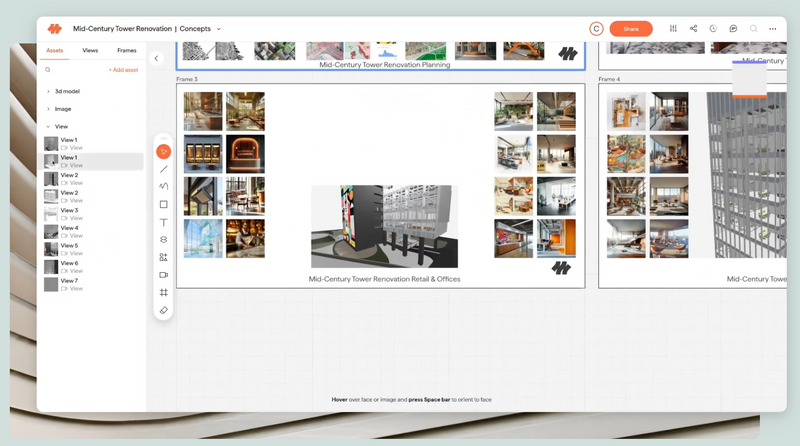800x446 pixels.
Task: Select the View 5 asset row
Action: tap(92, 249)
